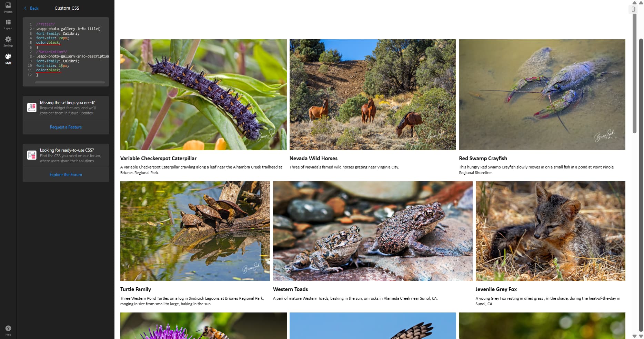Open the Help question mark icon
644x339 pixels.
tap(8, 330)
